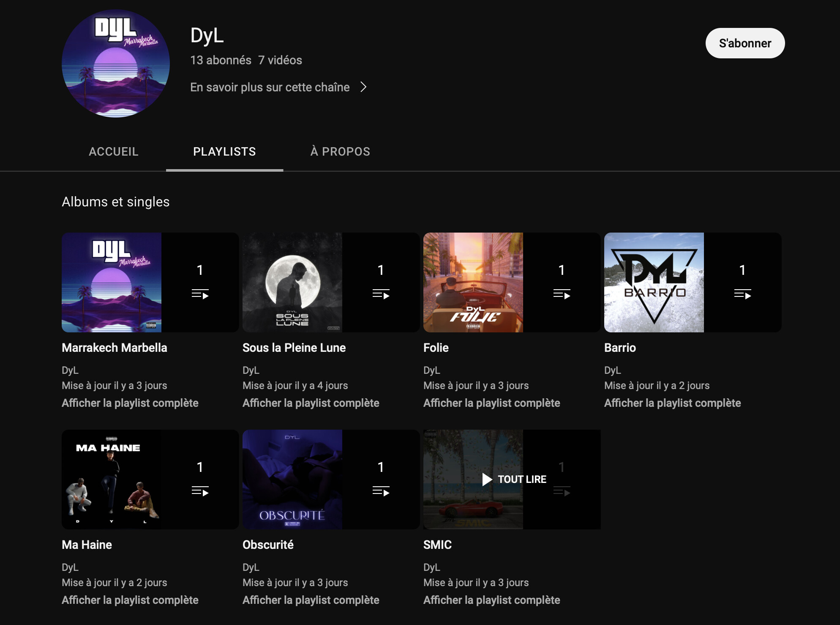Viewport: 840px width, 625px height.
Task: Click the Ma Haine playlist title
Action: tap(87, 545)
